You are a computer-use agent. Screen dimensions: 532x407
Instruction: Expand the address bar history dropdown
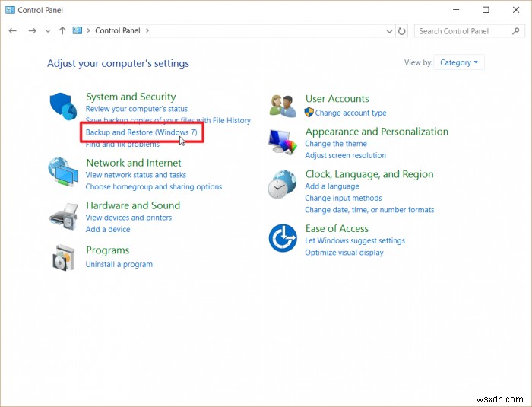[389, 32]
